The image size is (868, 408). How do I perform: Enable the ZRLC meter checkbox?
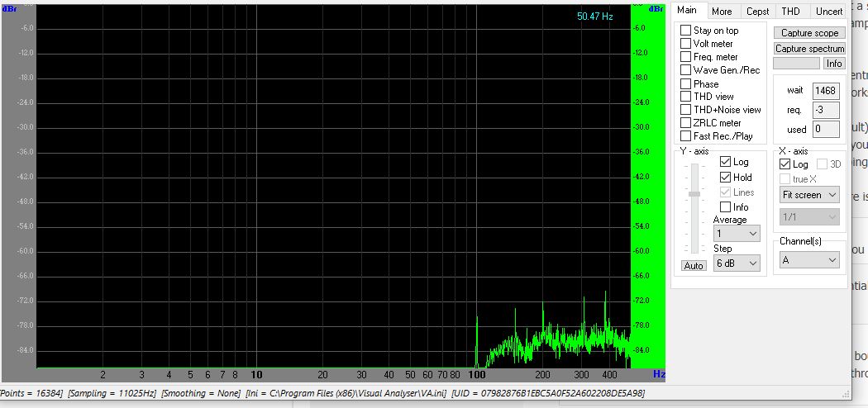tap(685, 123)
